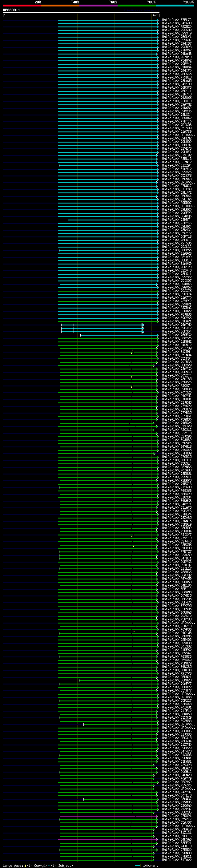Select hit UniRef100_Q2HXJ9
Image resolution: width=197 pixels, height=868 pixels.
177,101
